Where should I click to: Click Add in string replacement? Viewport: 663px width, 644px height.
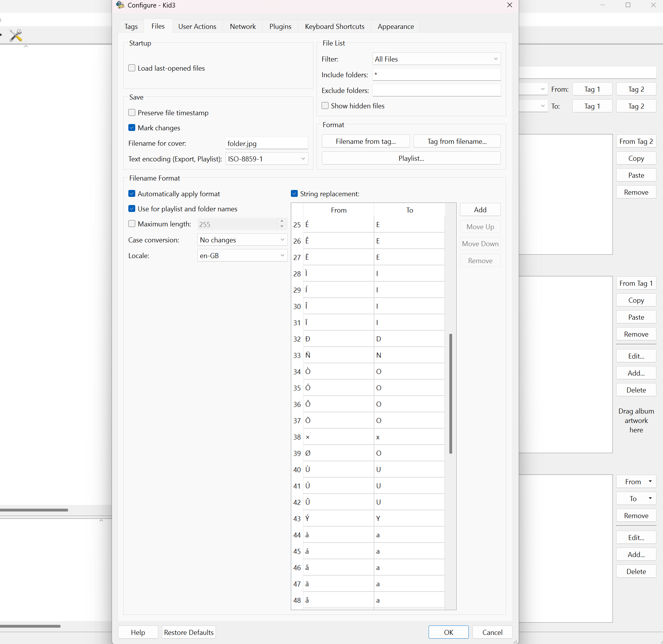coord(480,209)
